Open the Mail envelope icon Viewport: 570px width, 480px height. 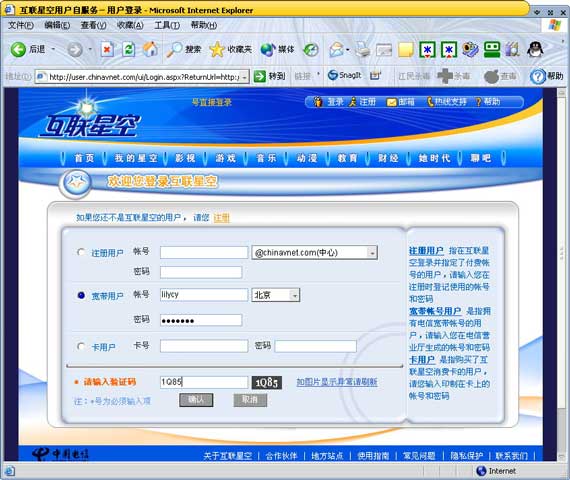coord(336,49)
